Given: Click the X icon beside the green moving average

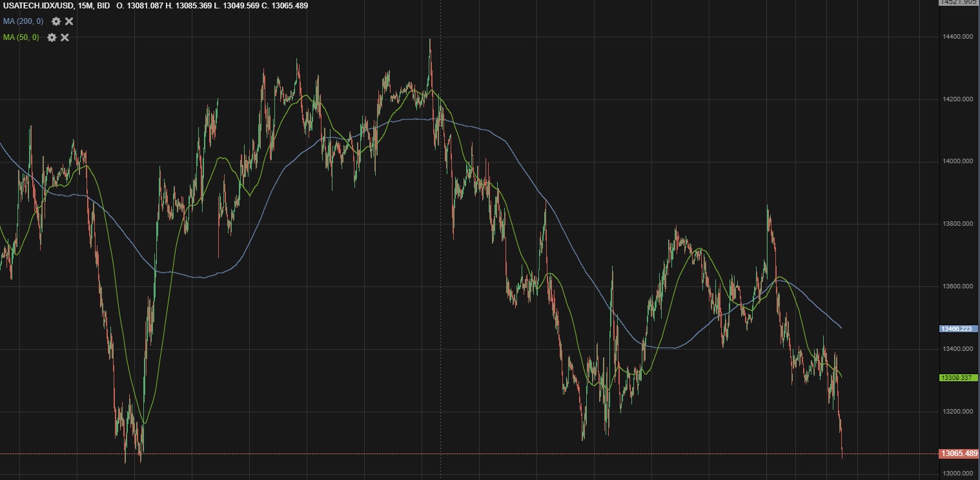Looking at the screenshot, I should pos(64,37).
